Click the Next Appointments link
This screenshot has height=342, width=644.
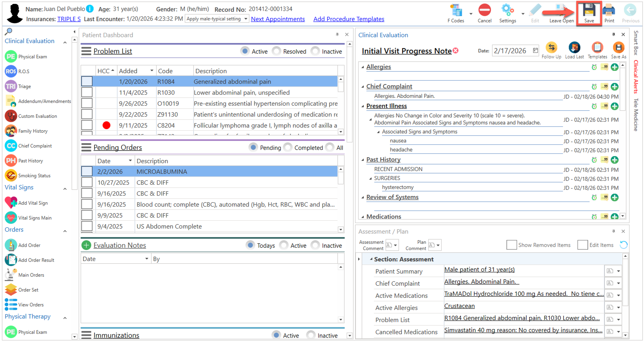278,19
